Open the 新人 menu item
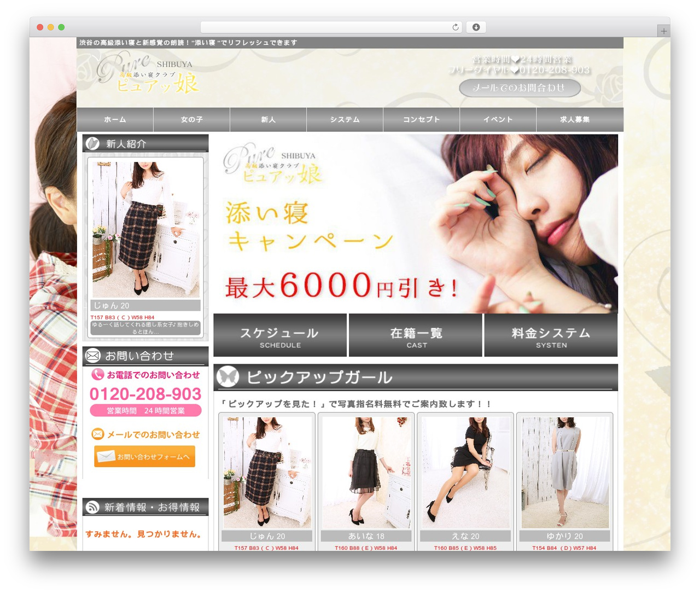 268,119
